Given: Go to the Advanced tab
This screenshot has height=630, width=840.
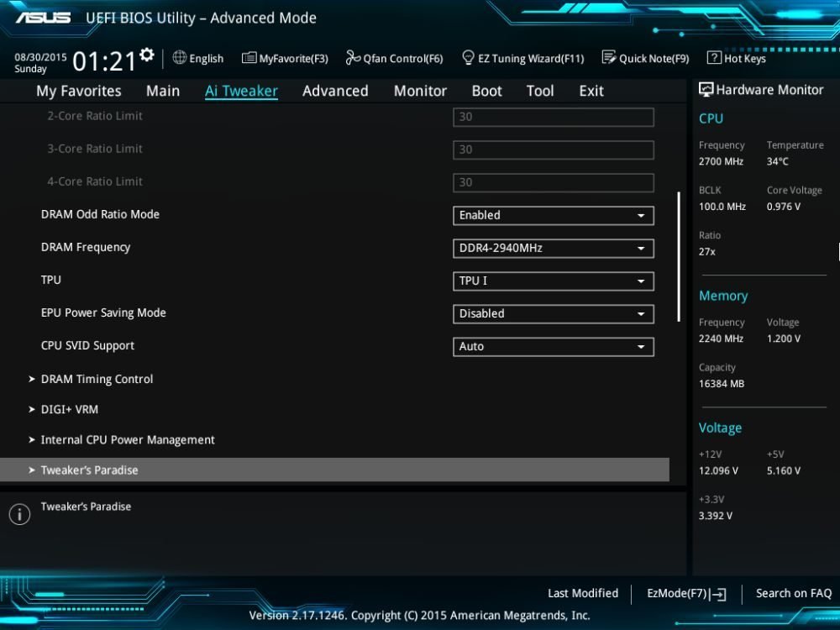Looking at the screenshot, I should click(x=335, y=91).
